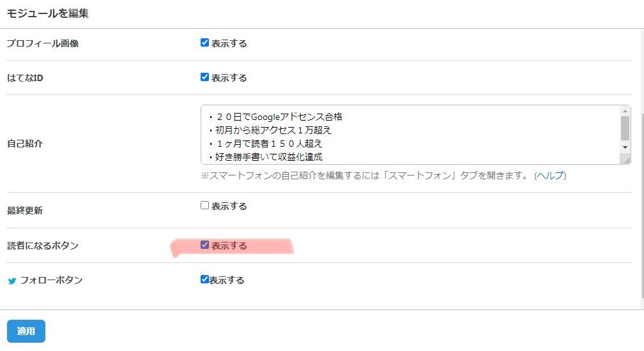Screen dimensions: 644x351
Task: Click the scrollbar thumb in 自己紹介 textarea
Action: coord(625,128)
